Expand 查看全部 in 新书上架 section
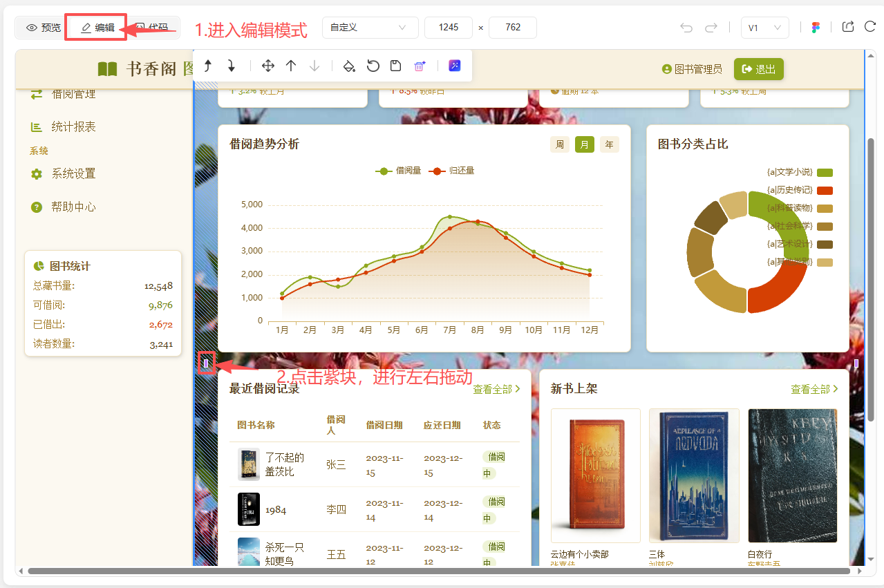 coord(814,389)
